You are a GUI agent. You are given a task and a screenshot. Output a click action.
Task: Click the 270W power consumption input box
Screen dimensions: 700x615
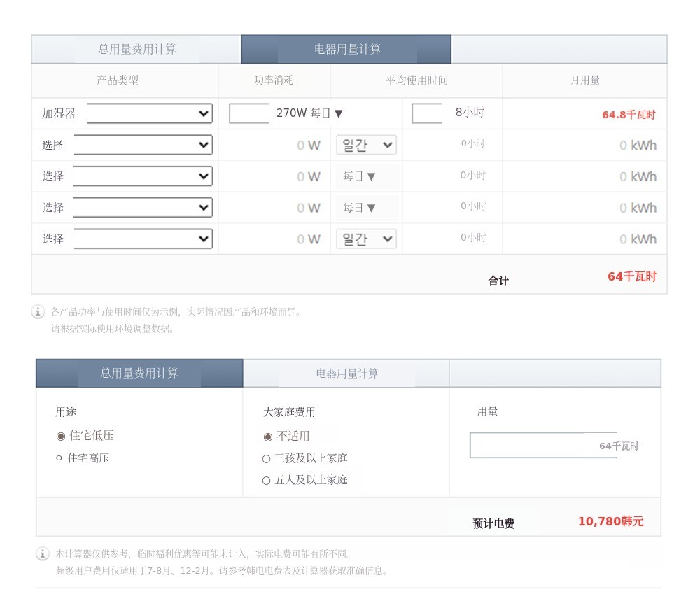[249, 113]
